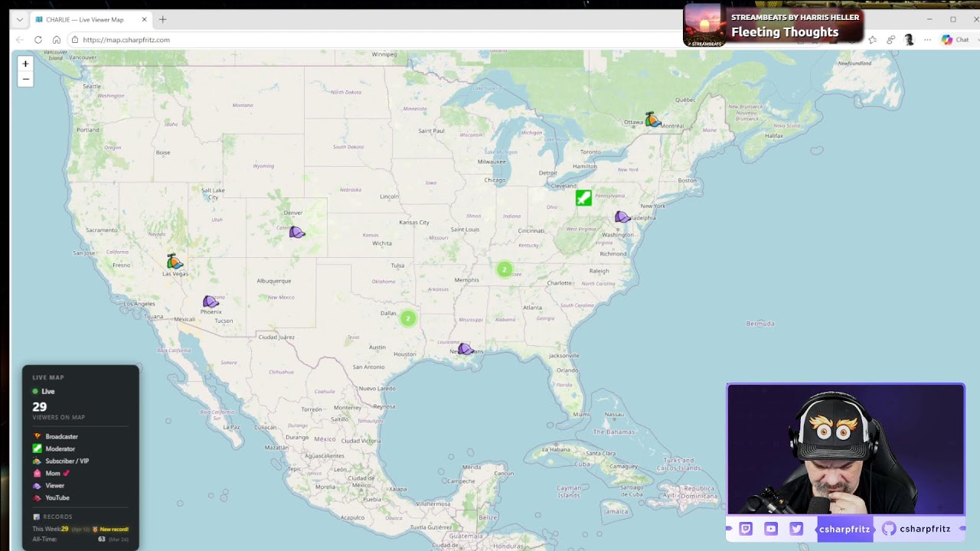Image resolution: width=980 pixels, height=551 pixels.
Task: Click the Chicago city label on map
Action: click(495, 181)
